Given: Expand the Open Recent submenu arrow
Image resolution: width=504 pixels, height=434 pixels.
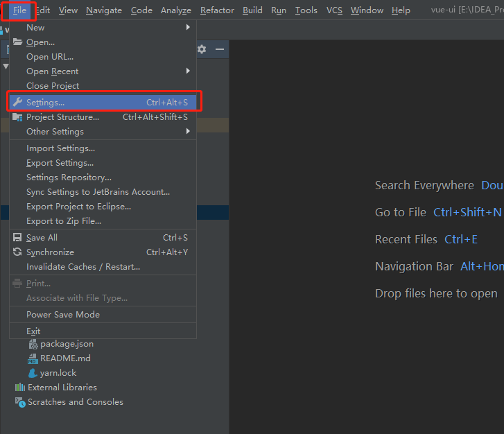Looking at the screenshot, I should pyautogui.click(x=188, y=71).
